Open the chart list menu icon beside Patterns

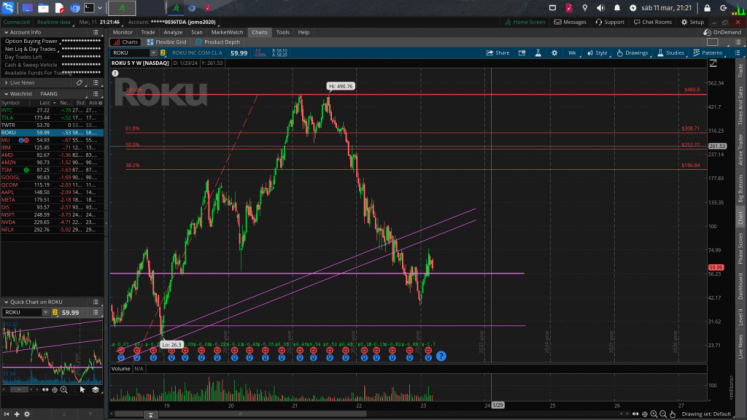737,53
